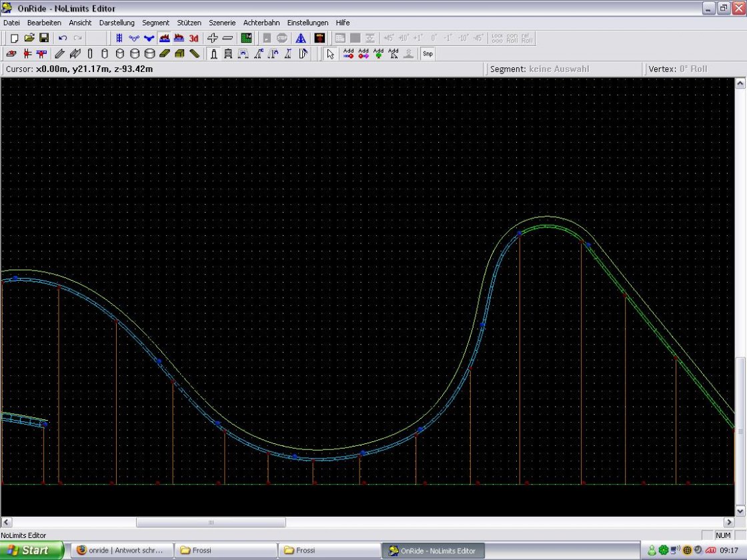
Task: Pick the medium tube cylinder icon
Action: 119,54
